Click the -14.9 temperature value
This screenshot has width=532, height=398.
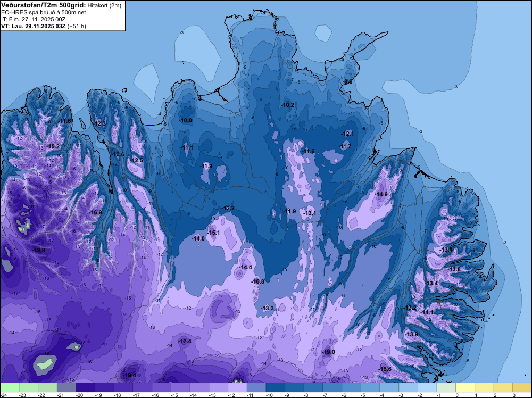(x=381, y=194)
